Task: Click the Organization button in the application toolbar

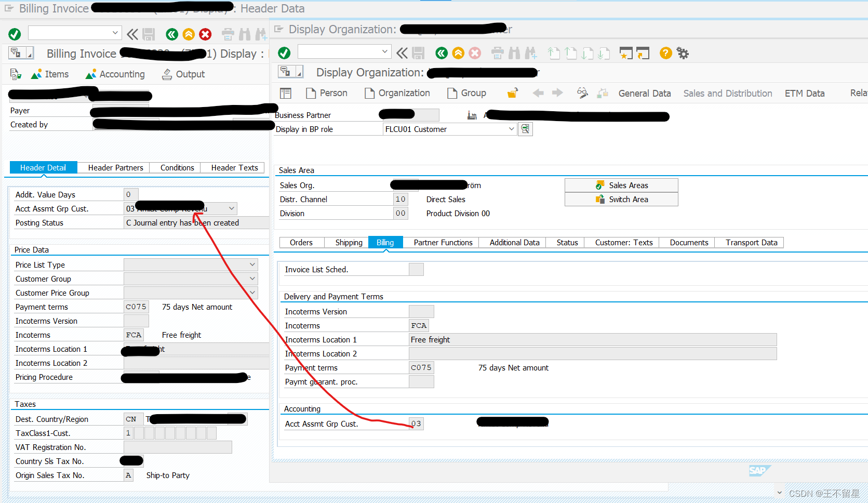Action: point(397,93)
